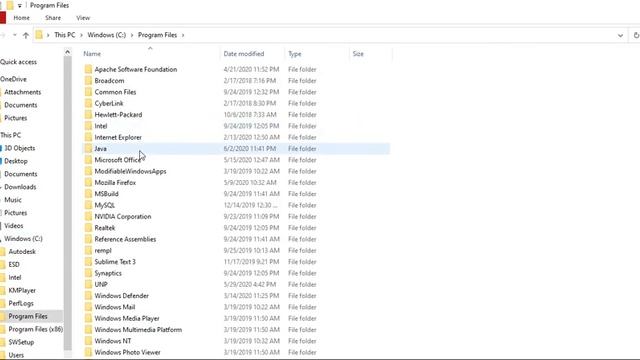Open Quick Access Toolbar customize dropdown
Screen dimensions: 640x360
click(19, 6)
